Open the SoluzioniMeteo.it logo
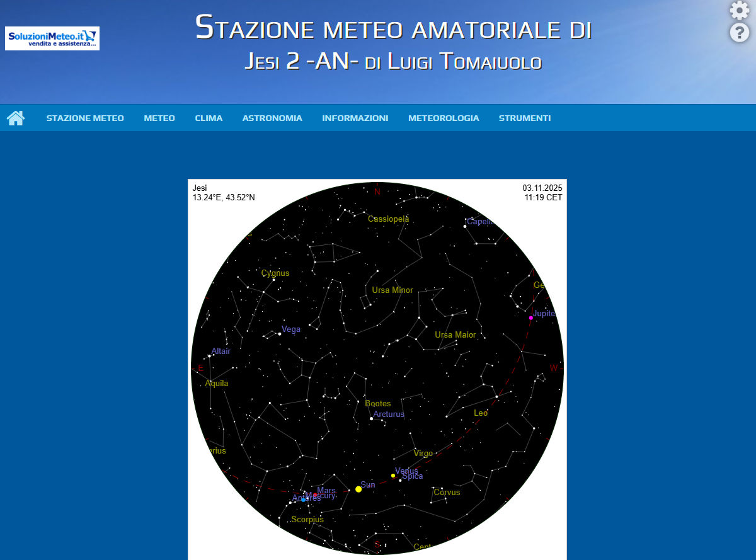 point(52,38)
